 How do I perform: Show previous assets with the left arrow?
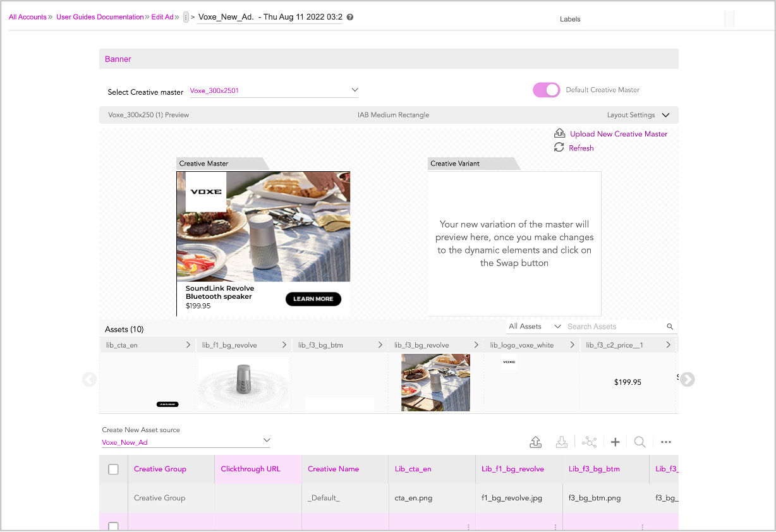[89, 379]
